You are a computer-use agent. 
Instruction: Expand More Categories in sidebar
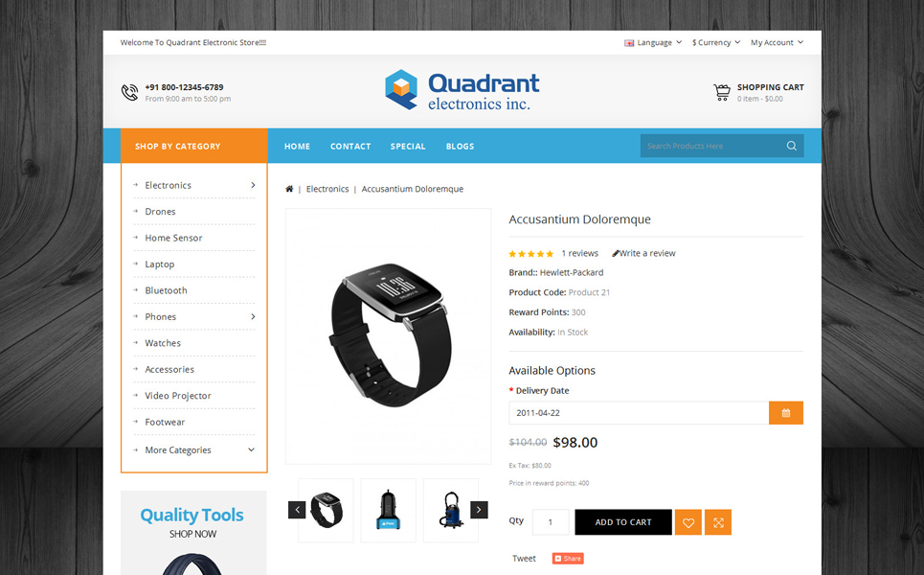[252, 450]
